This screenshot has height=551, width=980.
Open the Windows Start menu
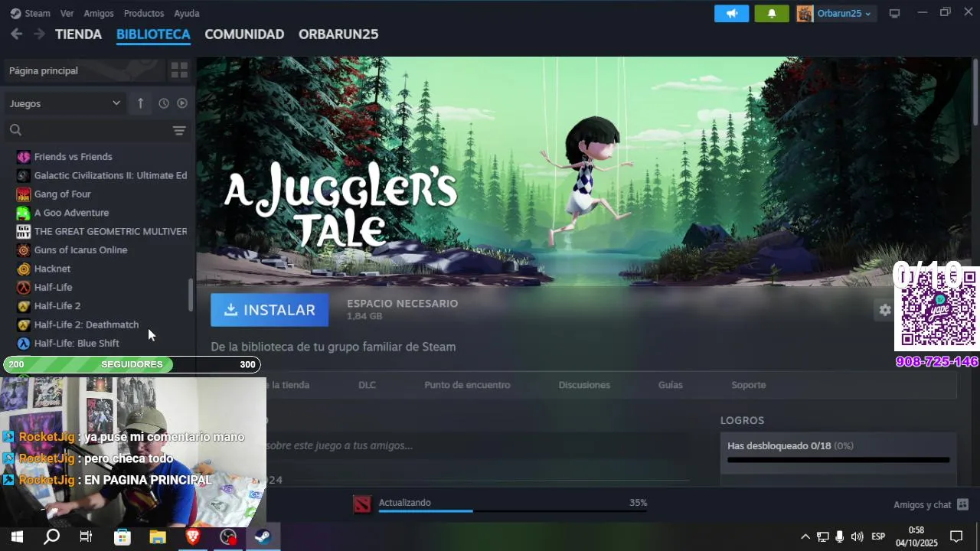(17, 536)
